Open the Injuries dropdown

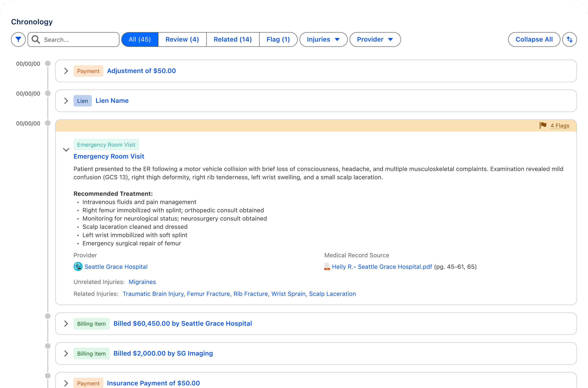[x=323, y=39]
